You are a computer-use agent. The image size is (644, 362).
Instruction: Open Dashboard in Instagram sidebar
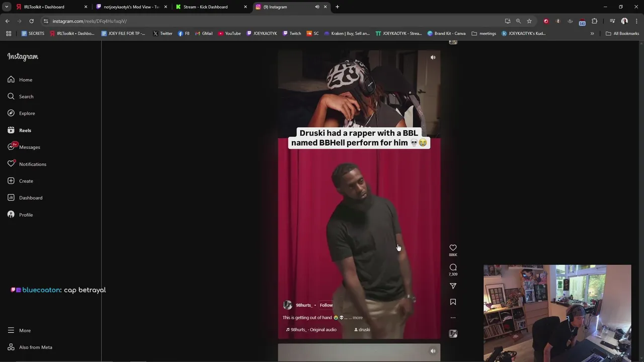(x=25, y=198)
